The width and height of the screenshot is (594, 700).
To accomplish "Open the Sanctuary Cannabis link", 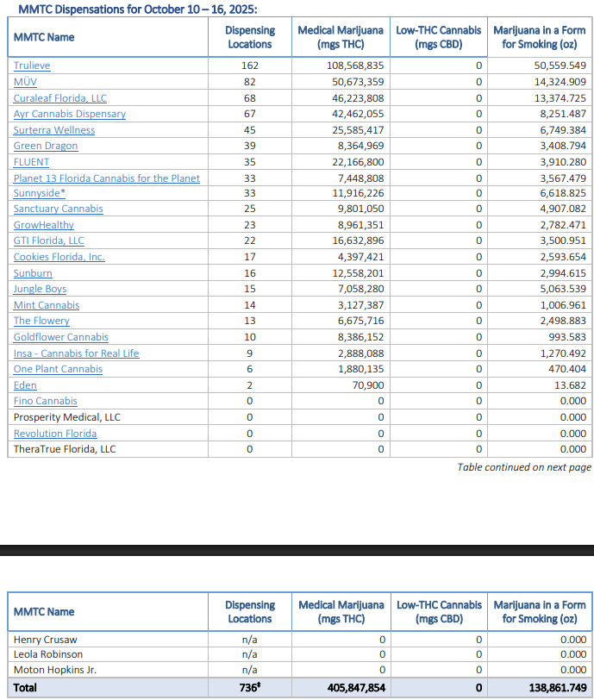I will tap(58, 209).
